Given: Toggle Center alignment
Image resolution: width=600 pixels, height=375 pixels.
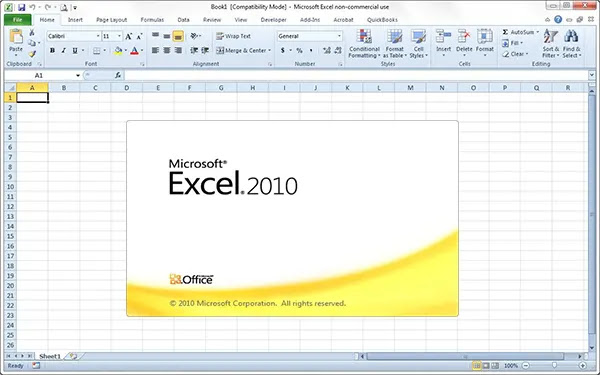Looking at the screenshot, I should [x=167, y=50].
